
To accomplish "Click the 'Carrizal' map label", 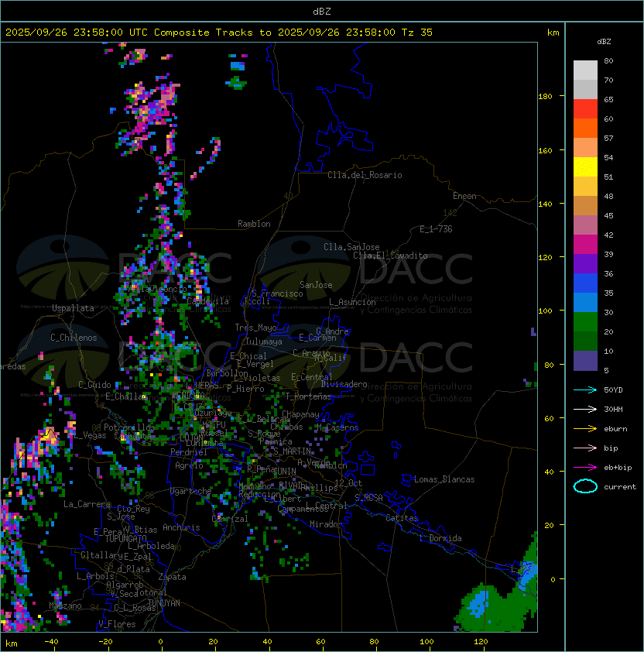I will click(x=230, y=519).
